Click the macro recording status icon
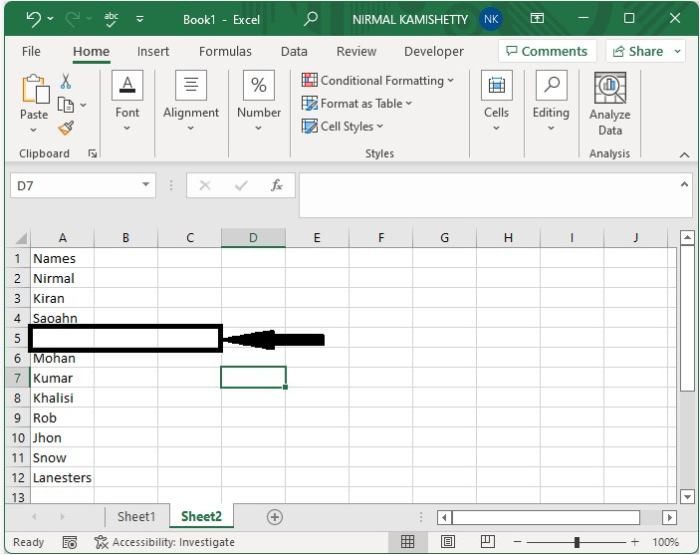The image size is (700, 555). click(69, 542)
